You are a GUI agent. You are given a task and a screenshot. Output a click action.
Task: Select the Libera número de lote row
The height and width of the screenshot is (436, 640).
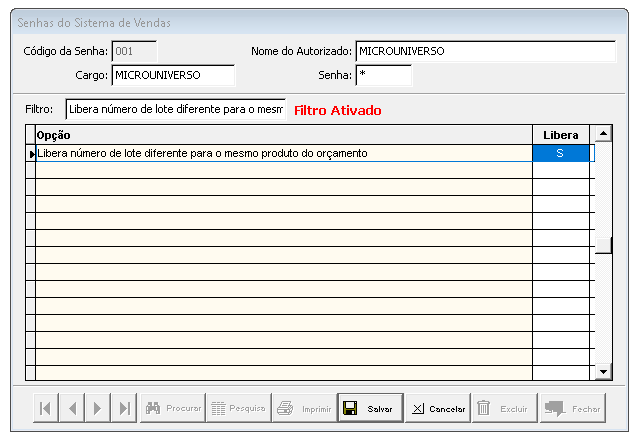(280, 153)
